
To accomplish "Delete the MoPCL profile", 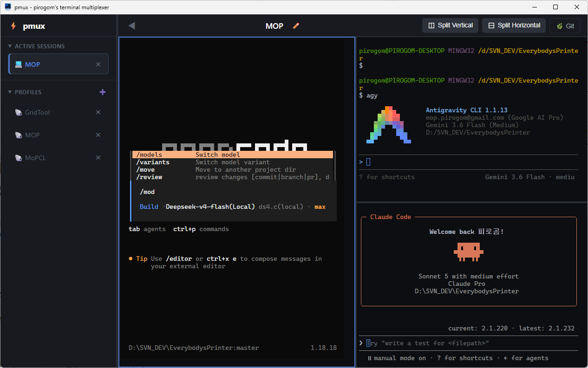I will click(98, 158).
